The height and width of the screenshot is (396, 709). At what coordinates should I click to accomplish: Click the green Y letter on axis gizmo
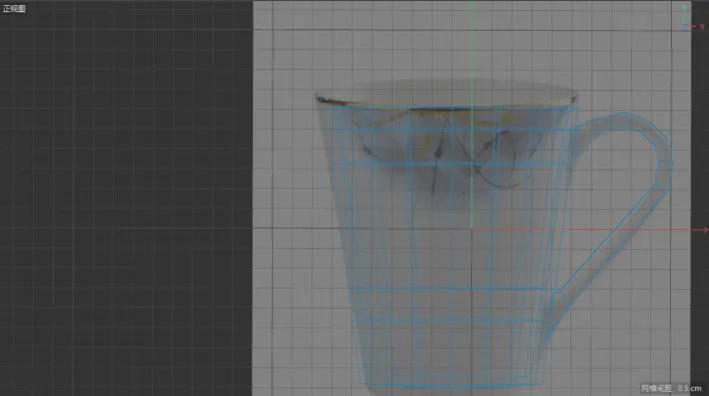tap(684, 8)
